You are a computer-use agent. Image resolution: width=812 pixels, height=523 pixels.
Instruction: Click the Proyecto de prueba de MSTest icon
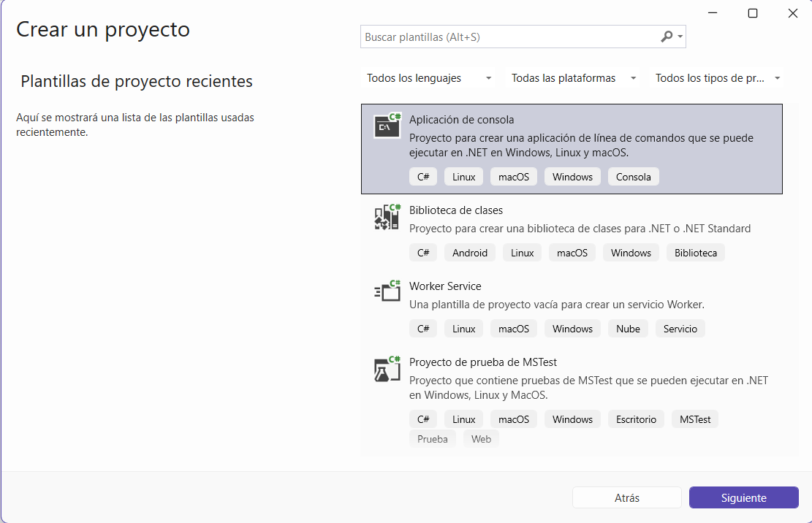387,369
